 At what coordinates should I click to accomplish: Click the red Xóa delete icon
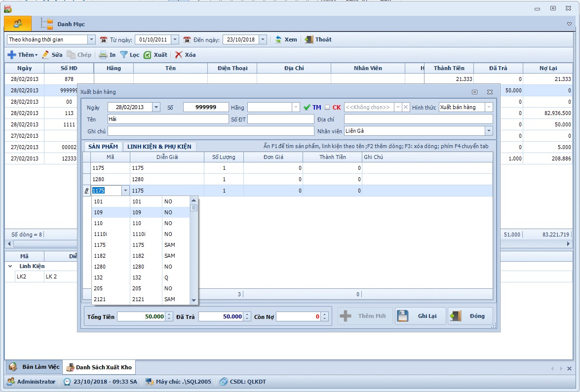tap(179, 55)
